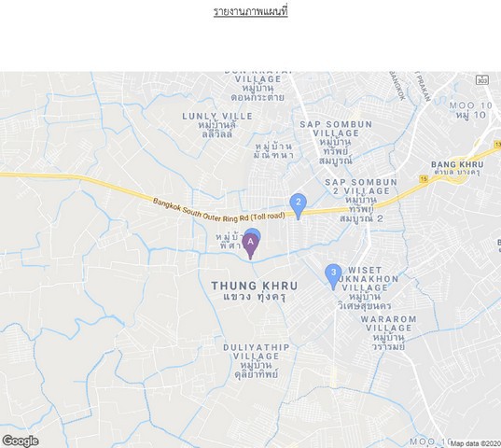Click the route 15 highway shield
The width and height of the screenshot is (501, 448).
point(424,179)
